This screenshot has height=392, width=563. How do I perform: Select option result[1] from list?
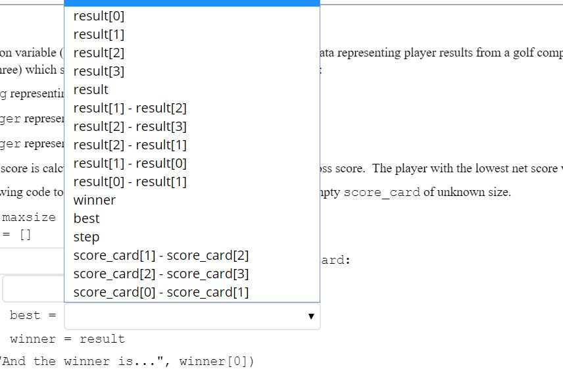tap(192, 34)
